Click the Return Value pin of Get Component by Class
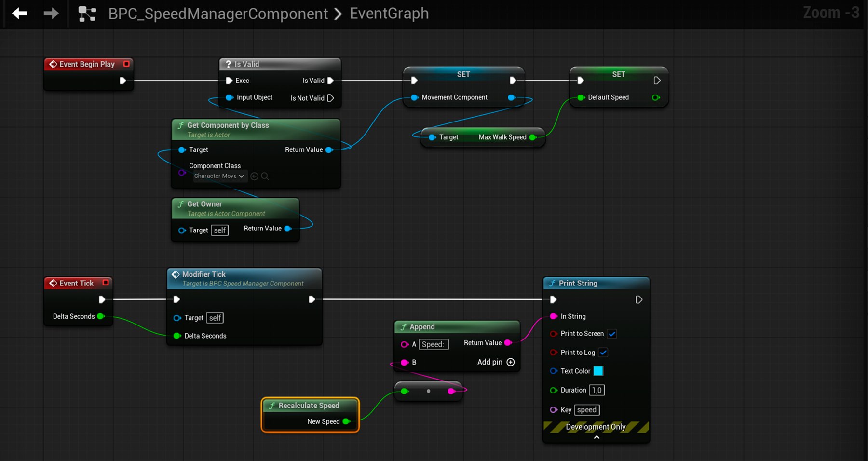 pyautogui.click(x=329, y=150)
